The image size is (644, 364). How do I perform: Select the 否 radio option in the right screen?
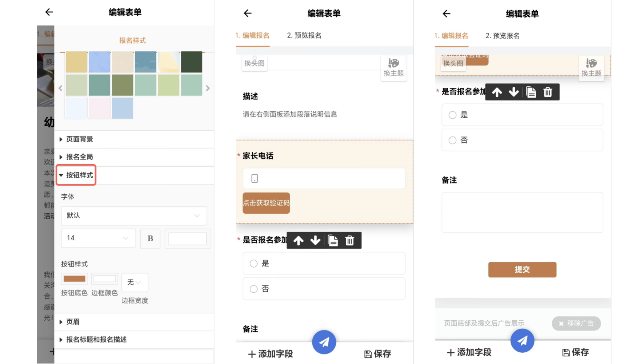click(452, 141)
